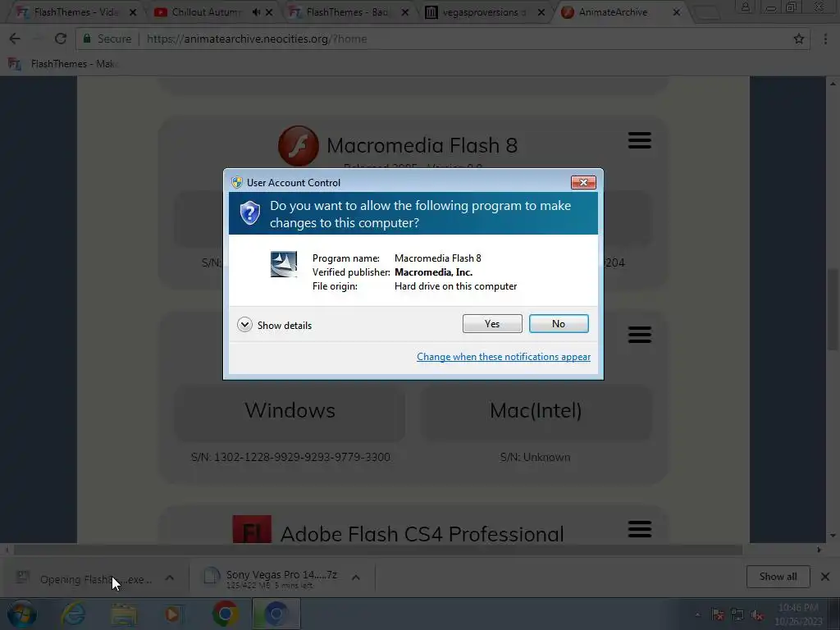The width and height of the screenshot is (840, 630).
Task: Click the Adobe Flash CS4 Fl logo
Action: [x=252, y=529]
